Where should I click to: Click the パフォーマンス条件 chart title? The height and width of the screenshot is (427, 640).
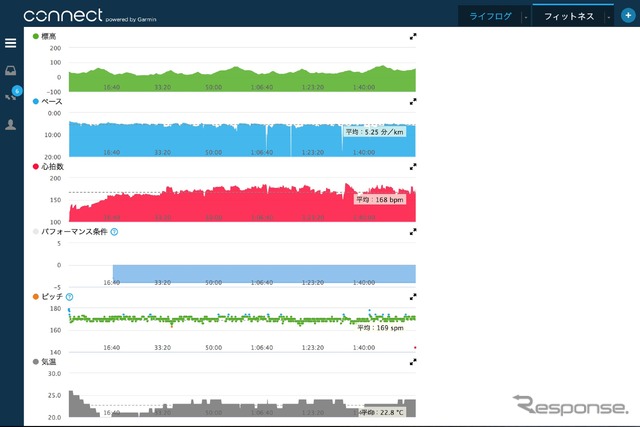[74, 231]
